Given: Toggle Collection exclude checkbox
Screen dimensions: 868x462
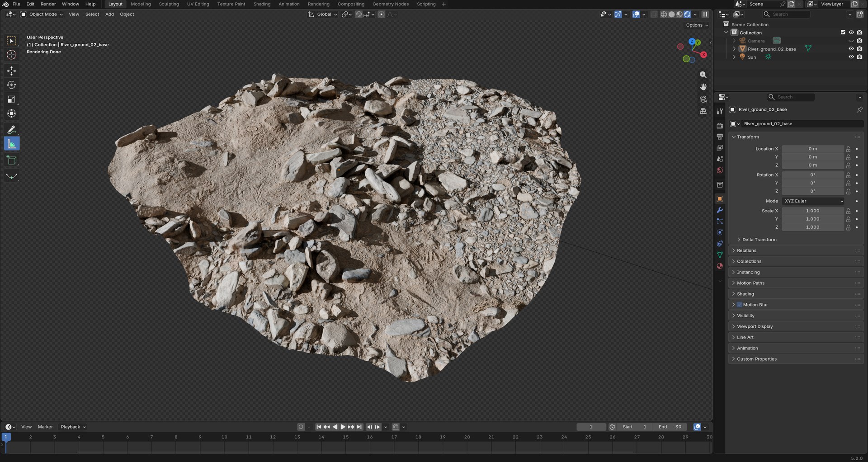Looking at the screenshot, I should pos(843,33).
